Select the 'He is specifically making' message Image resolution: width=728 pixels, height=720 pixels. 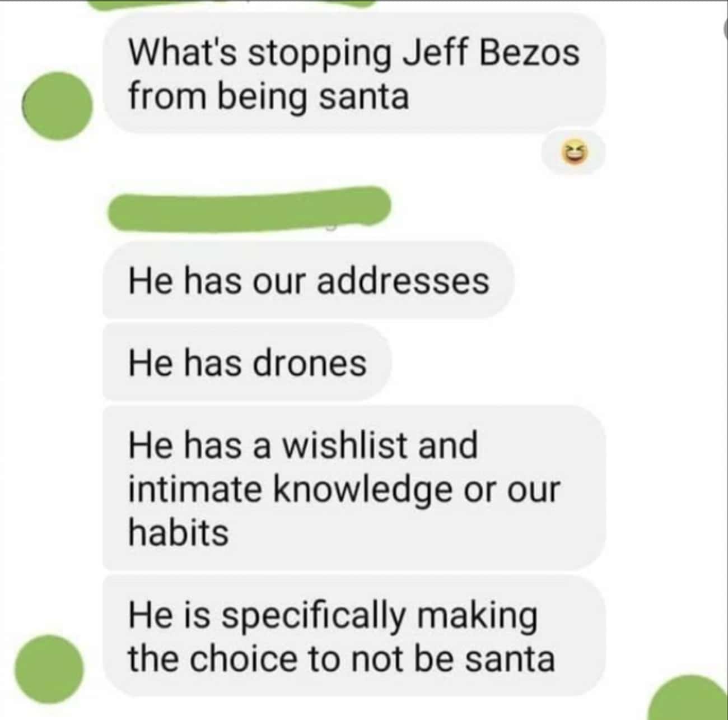pos(354,636)
